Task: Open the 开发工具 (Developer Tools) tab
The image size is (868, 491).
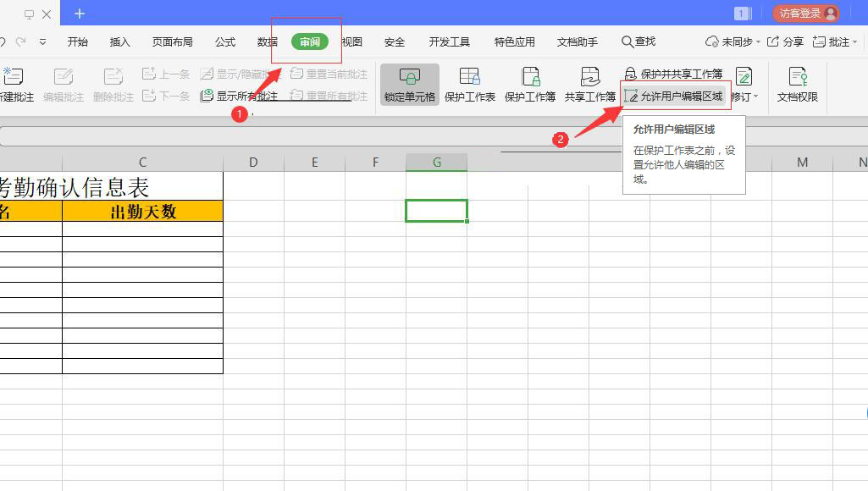Action: tap(449, 42)
